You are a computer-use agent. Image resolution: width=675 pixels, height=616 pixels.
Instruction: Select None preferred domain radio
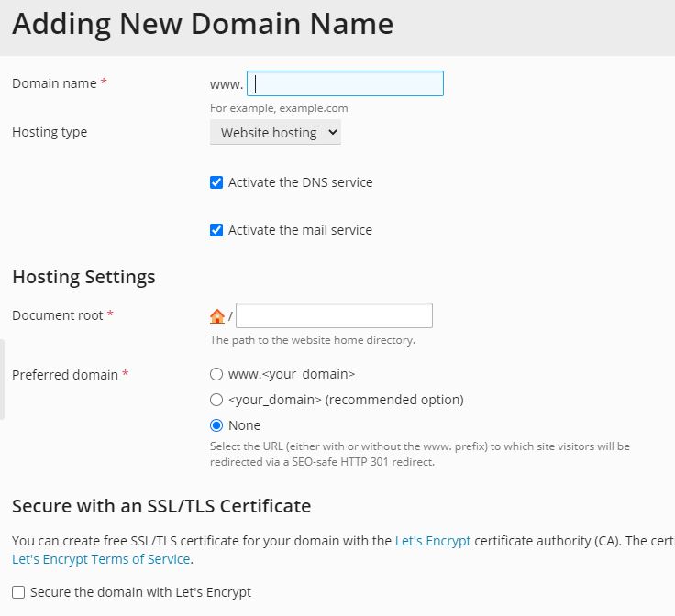point(216,425)
